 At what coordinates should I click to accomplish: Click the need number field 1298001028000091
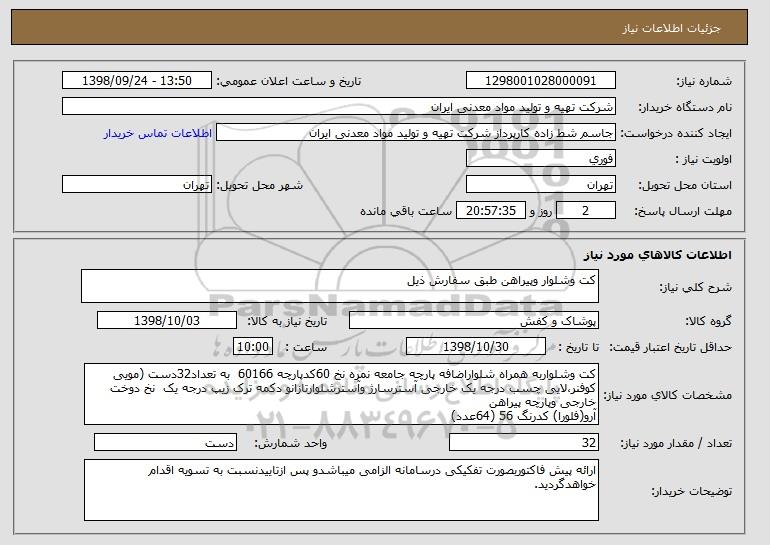541,81
